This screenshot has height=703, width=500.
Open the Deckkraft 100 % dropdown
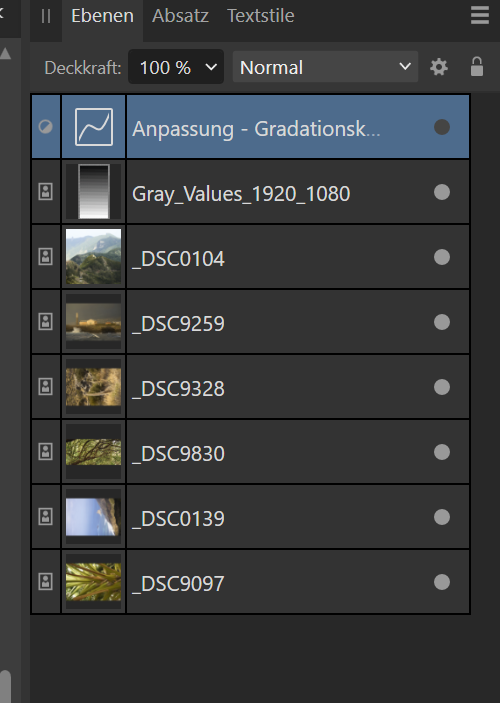pos(176,67)
